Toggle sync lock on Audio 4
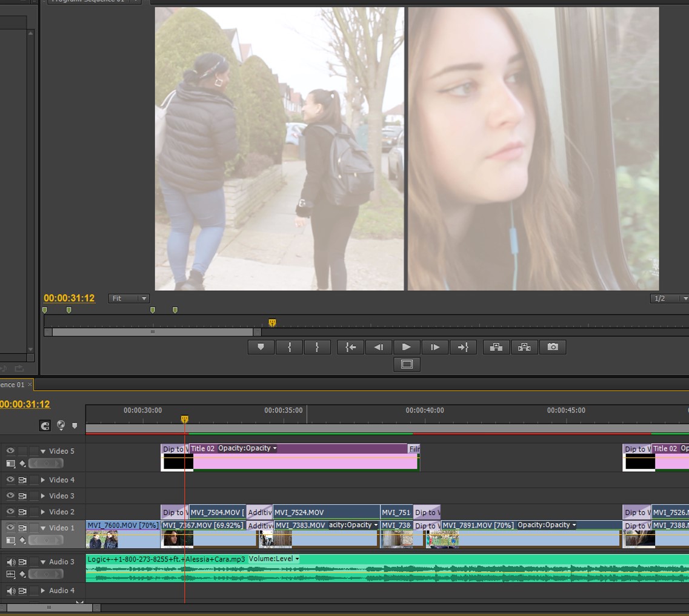 pos(22,591)
